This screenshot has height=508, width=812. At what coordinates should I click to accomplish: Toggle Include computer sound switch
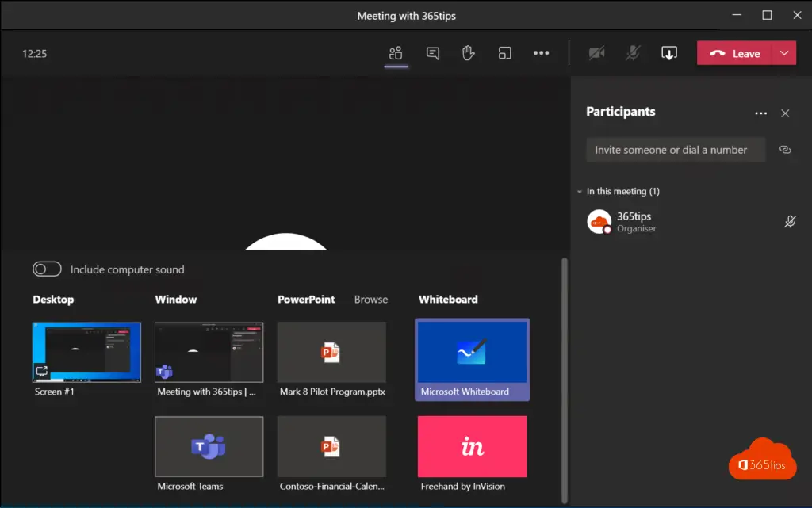pyautogui.click(x=47, y=269)
